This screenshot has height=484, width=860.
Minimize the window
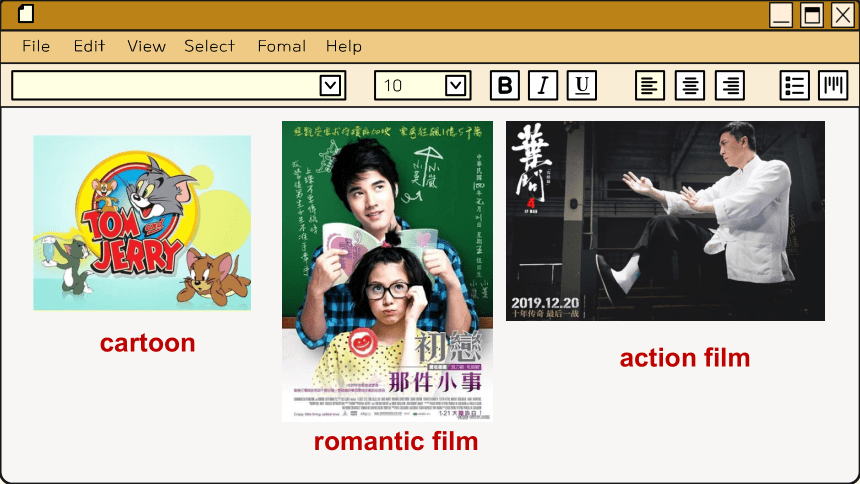click(780, 15)
